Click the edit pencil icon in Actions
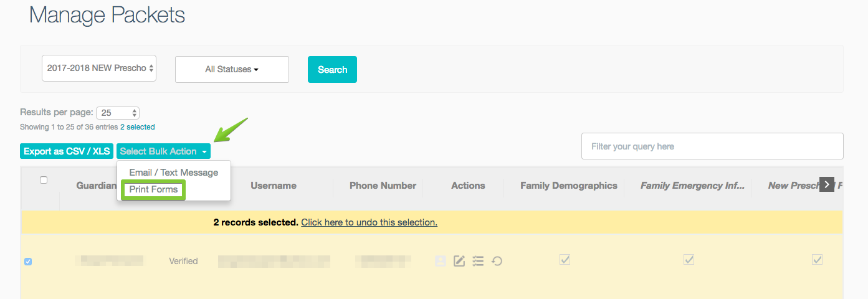 459,261
